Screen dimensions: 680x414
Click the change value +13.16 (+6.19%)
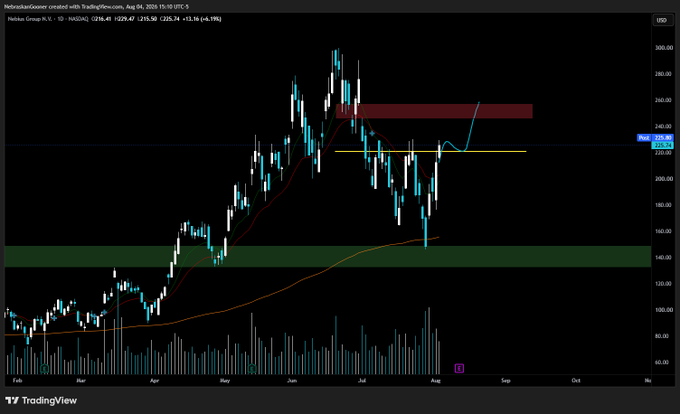[202, 19]
